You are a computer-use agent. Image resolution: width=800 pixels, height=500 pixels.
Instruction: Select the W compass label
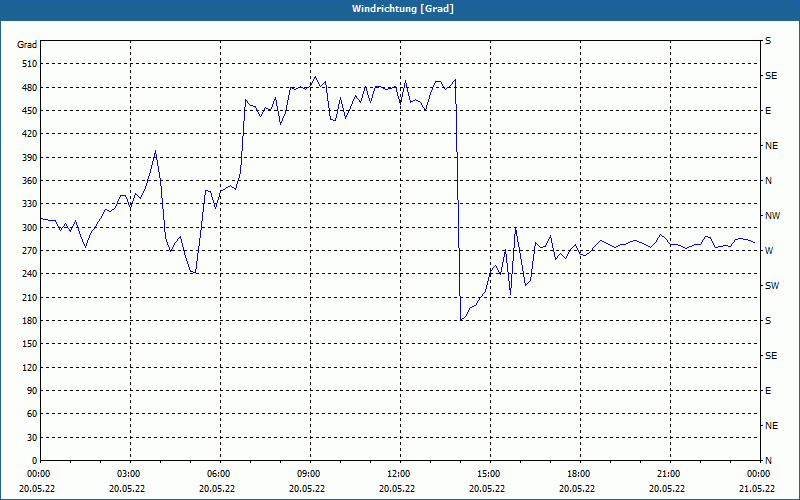pyautogui.click(x=769, y=251)
